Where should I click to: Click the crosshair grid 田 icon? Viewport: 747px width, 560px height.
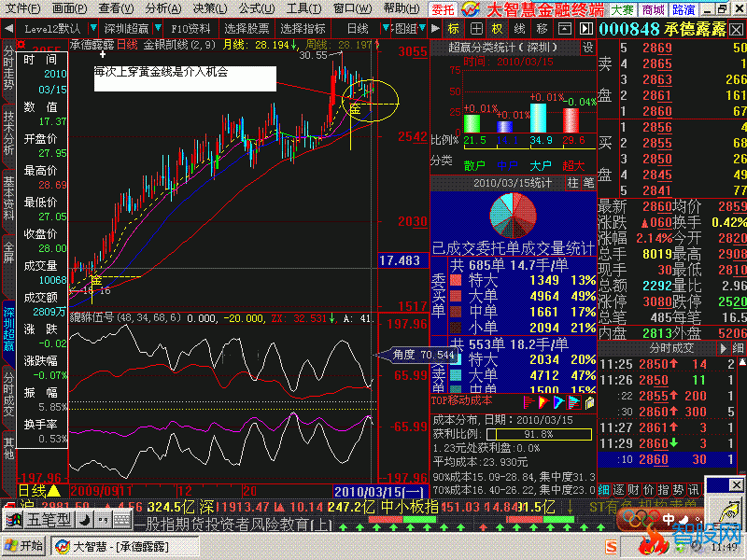coord(476,29)
